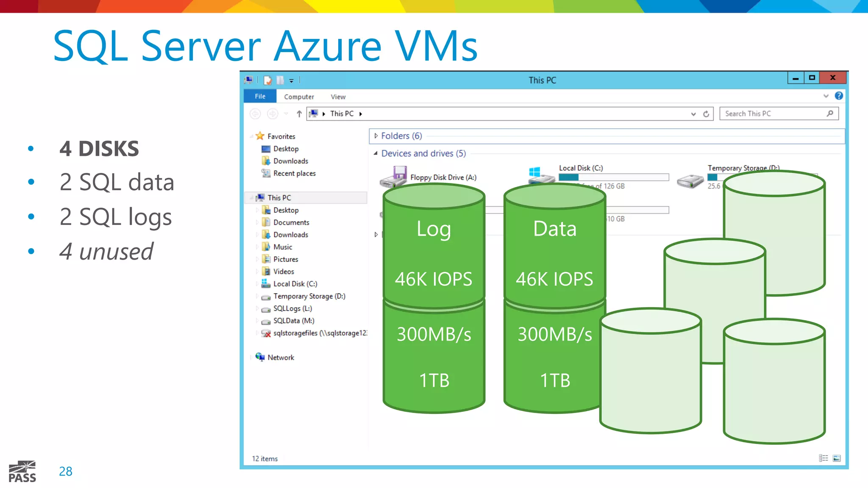This screenshot has height=488, width=868.
Task: Click the search magnifier icon
Action: coord(830,114)
